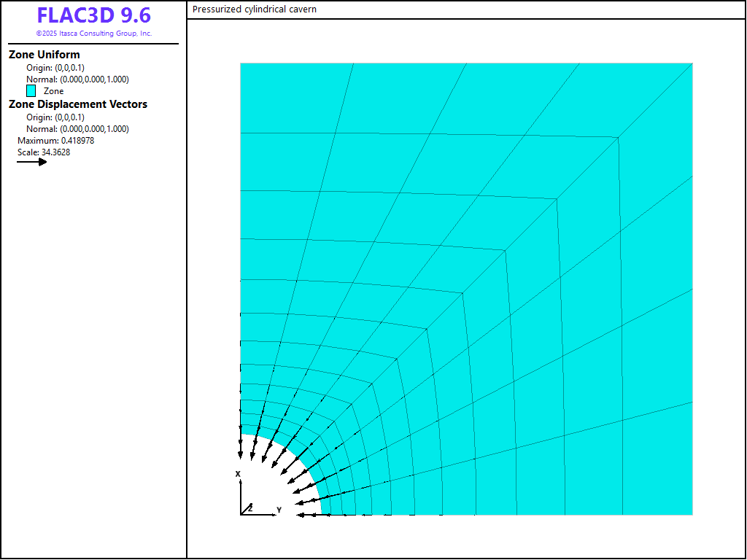
Task: Select Origin under Zone Displacement Vectors
Action: tap(55, 117)
